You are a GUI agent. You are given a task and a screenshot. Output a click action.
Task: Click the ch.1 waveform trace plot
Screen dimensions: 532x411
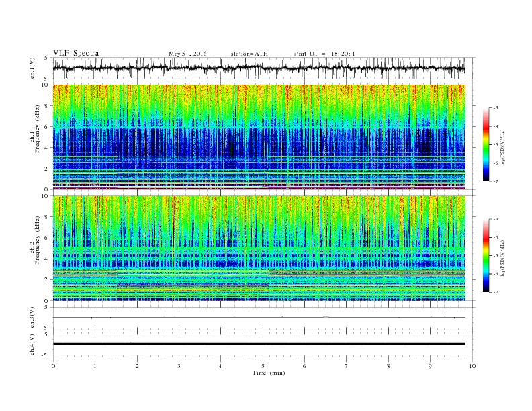click(x=264, y=68)
